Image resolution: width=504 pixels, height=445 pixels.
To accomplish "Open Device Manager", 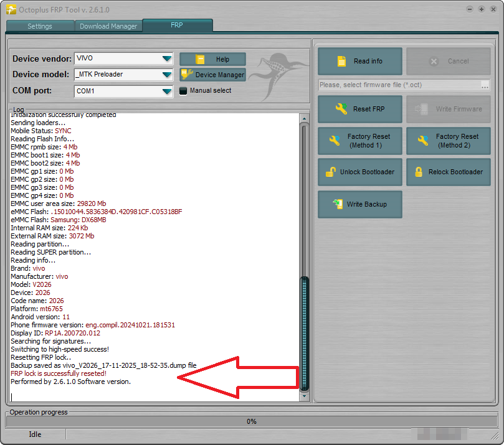I will [x=213, y=75].
